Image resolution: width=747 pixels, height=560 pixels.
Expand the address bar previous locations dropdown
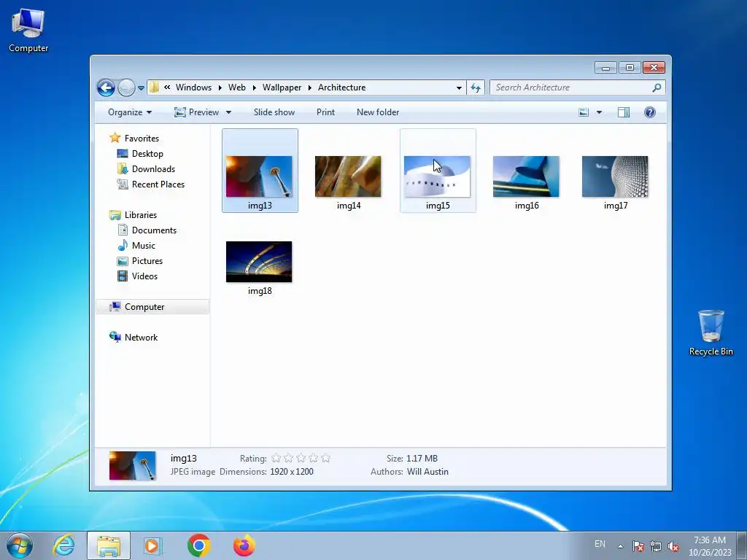click(x=459, y=87)
